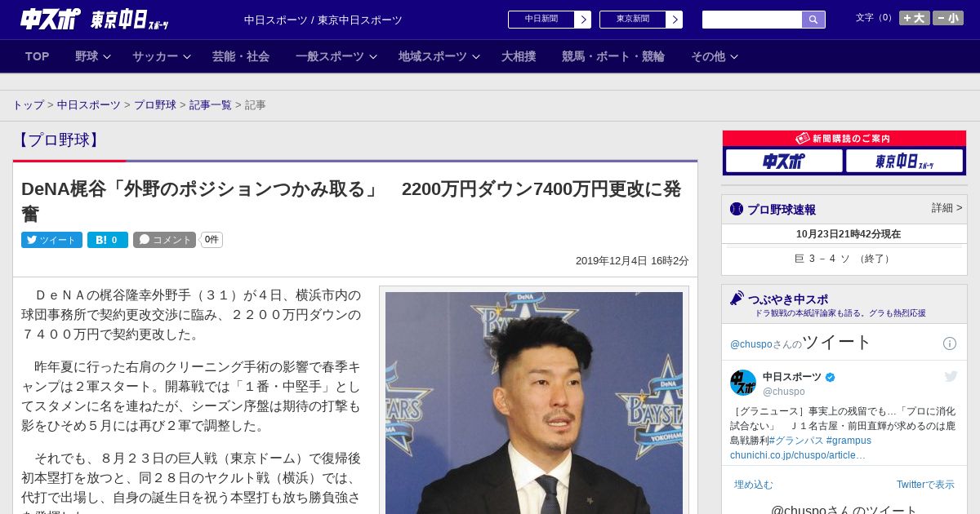
Task: Click プロ野球 breadcrumb link
Action: (x=155, y=105)
